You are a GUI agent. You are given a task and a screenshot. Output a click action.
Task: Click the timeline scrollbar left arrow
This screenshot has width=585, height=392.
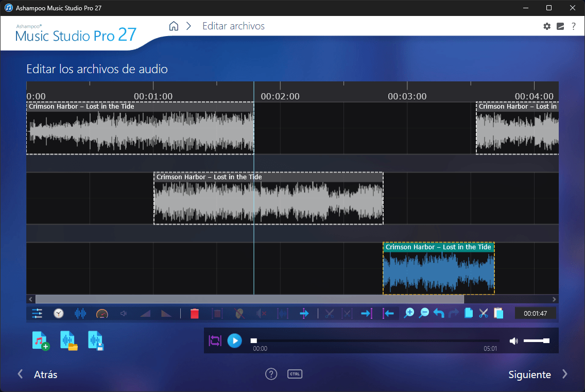coord(30,299)
